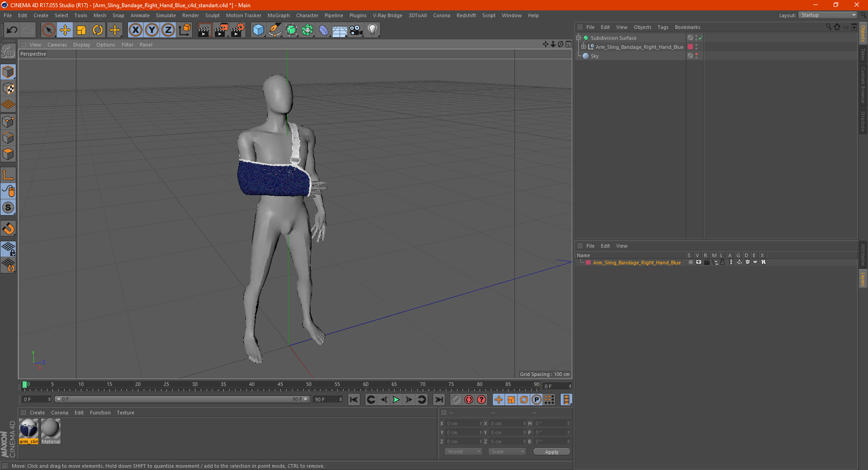868x470 pixels.
Task: Select the gray Material thumbnail
Action: coord(51,432)
